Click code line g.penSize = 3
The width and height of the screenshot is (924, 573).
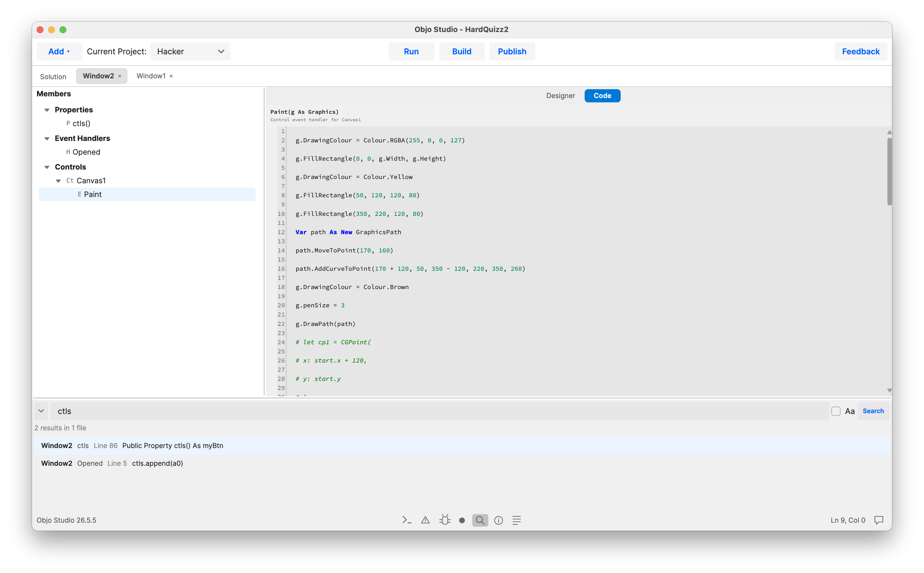click(x=320, y=305)
